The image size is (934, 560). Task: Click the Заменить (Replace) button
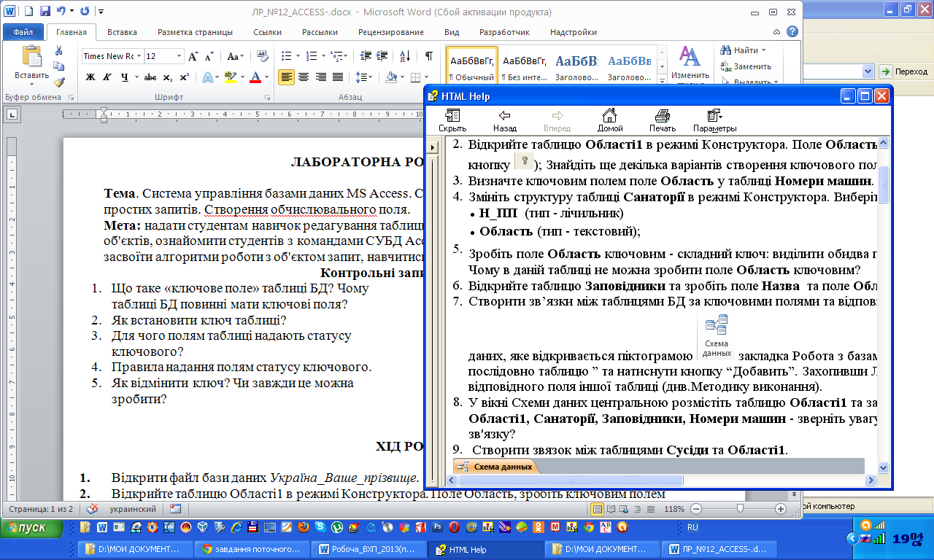tap(746, 66)
